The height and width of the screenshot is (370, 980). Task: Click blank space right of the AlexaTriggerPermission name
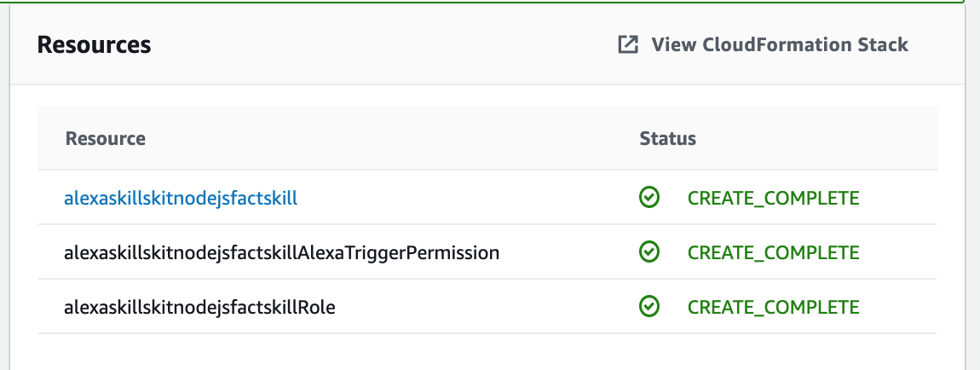(562, 252)
